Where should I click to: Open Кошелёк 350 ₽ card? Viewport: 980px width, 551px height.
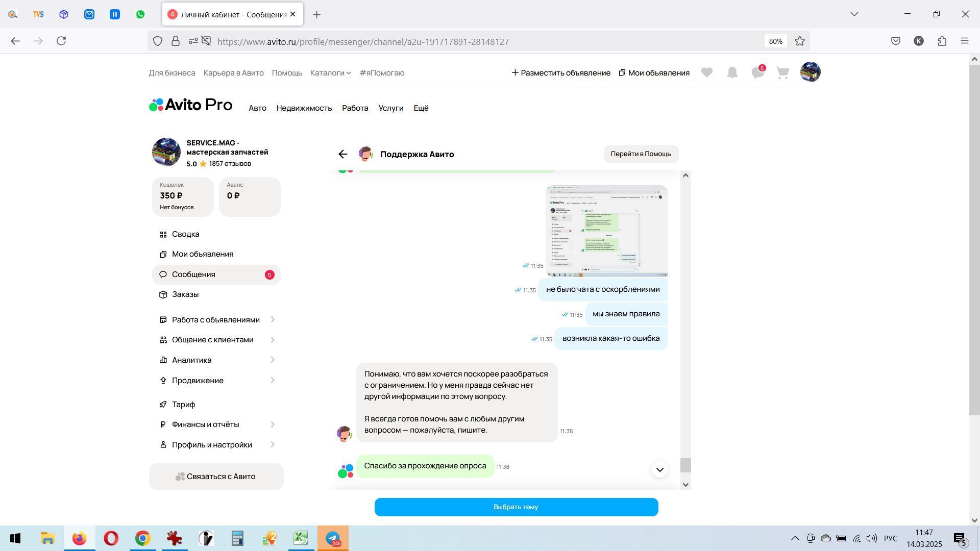[x=183, y=197]
